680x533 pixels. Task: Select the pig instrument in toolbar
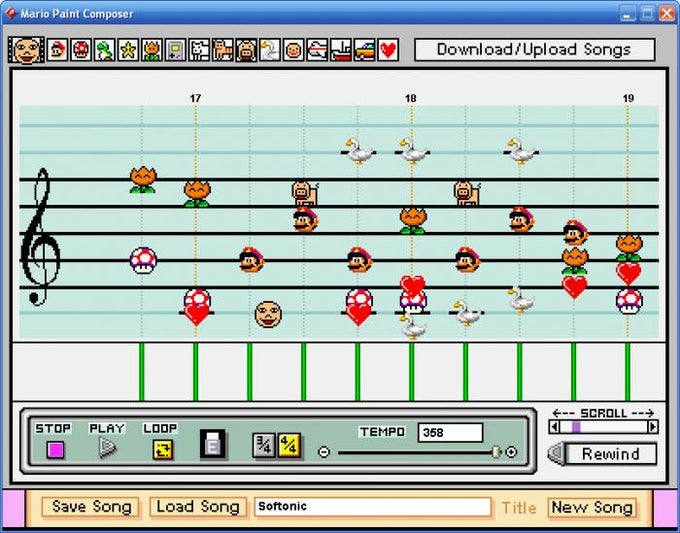coord(246,50)
